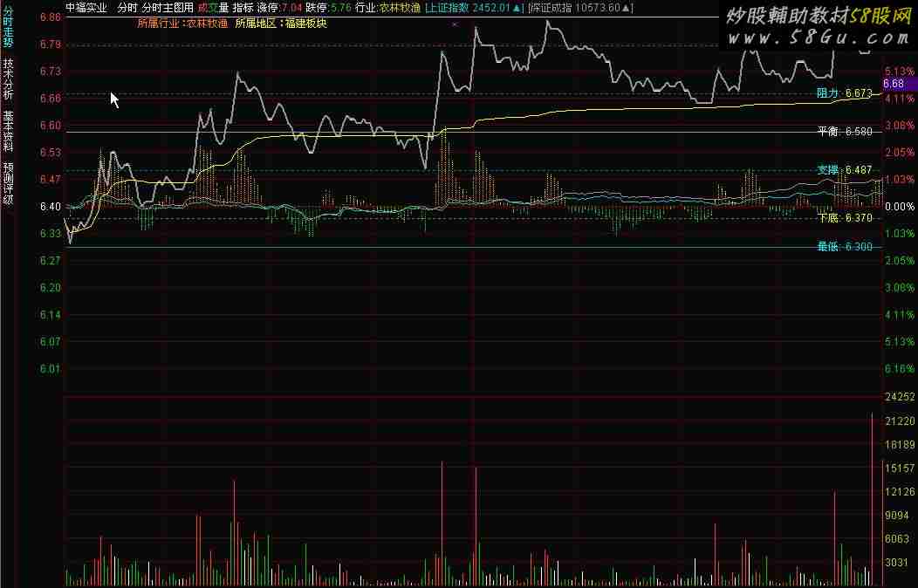Switch to the 技术分析 sidebar tab
Viewport: 918px width, 588px height.
coord(8,79)
